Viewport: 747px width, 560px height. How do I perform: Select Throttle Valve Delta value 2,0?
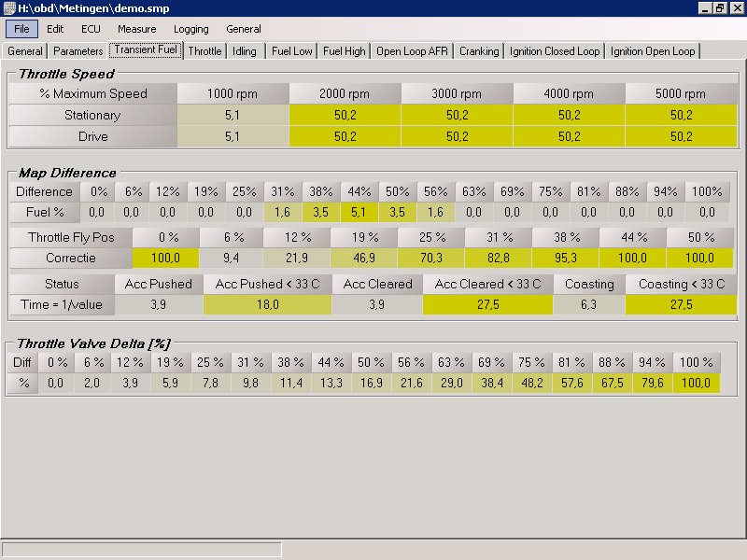pos(92,383)
